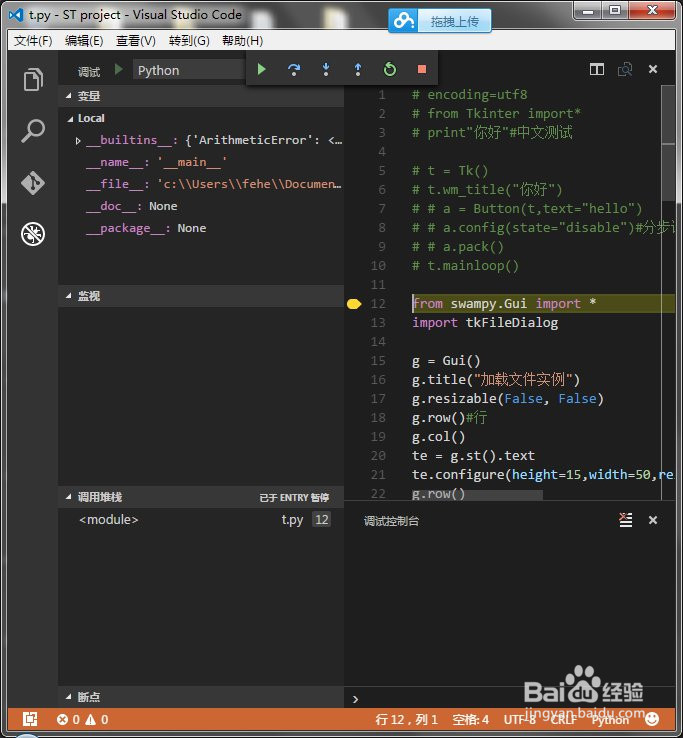
Task: Close the t.py editor
Action: click(653, 69)
